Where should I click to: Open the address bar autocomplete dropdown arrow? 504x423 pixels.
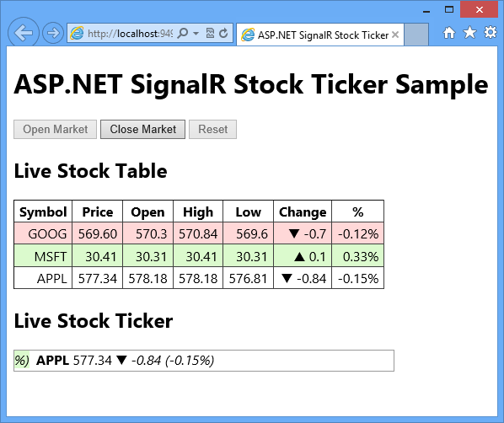coord(196,33)
